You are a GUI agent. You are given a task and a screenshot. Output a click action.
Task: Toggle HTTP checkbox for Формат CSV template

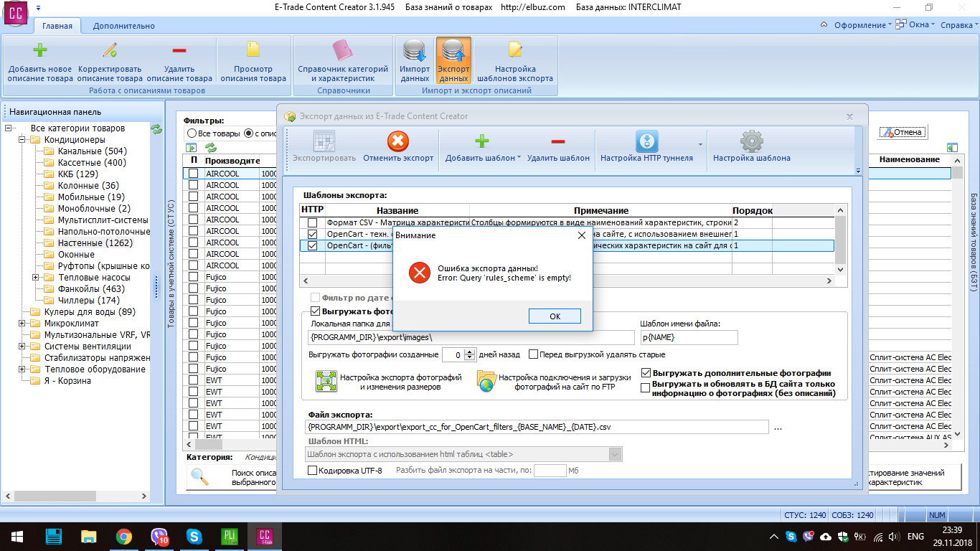pos(312,222)
